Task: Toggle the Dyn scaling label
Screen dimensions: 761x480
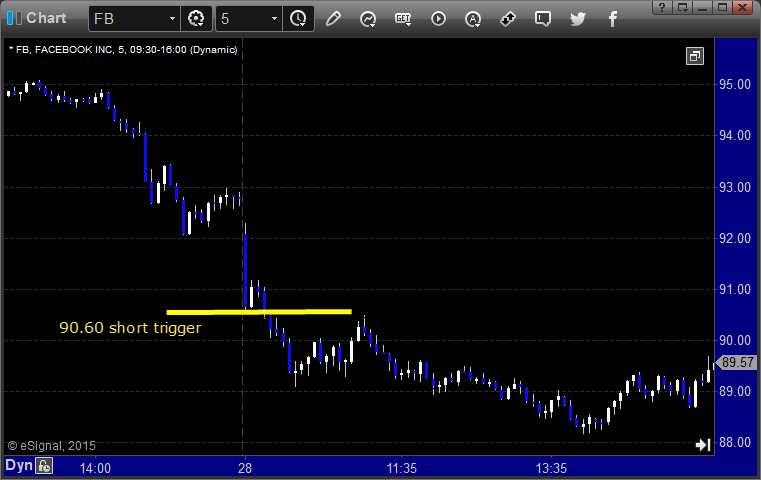Action: pyautogui.click(x=19, y=466)
